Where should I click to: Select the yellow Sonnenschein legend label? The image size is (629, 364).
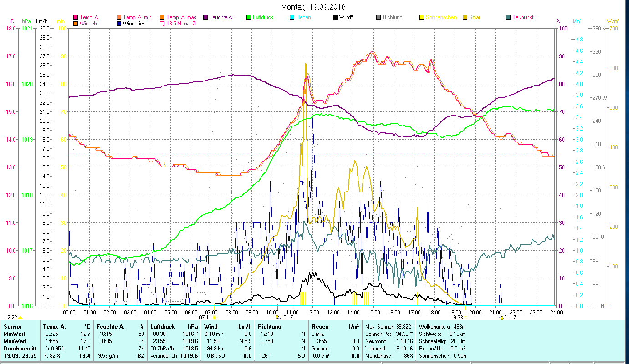[440, 17]
